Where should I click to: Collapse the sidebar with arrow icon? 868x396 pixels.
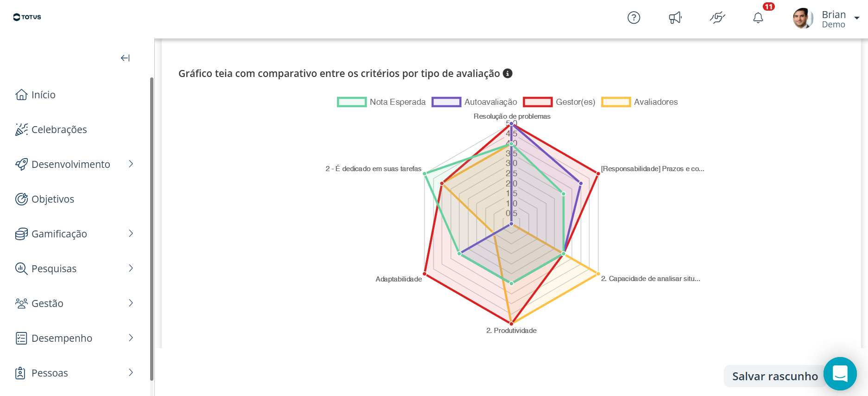click(125, 58)
